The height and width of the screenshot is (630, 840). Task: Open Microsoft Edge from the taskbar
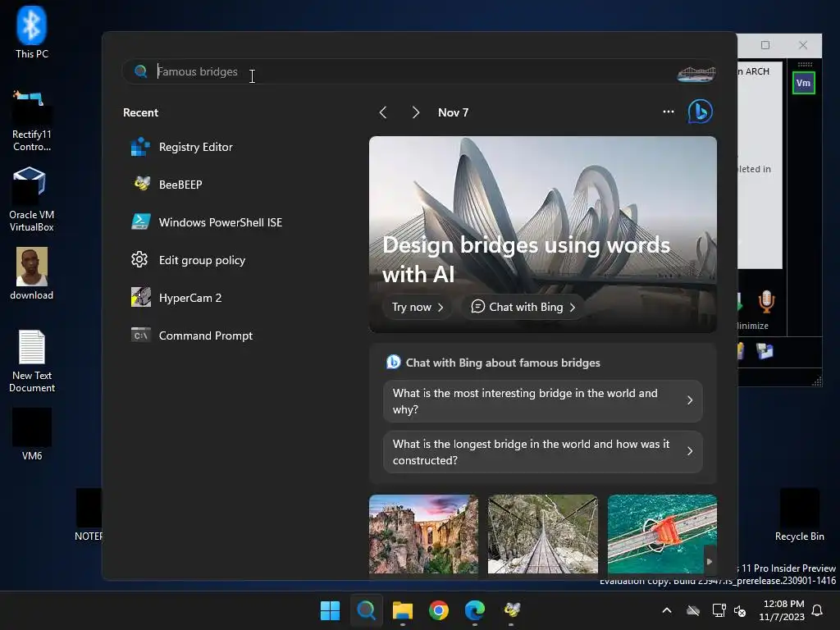click(x=475, y=610)
